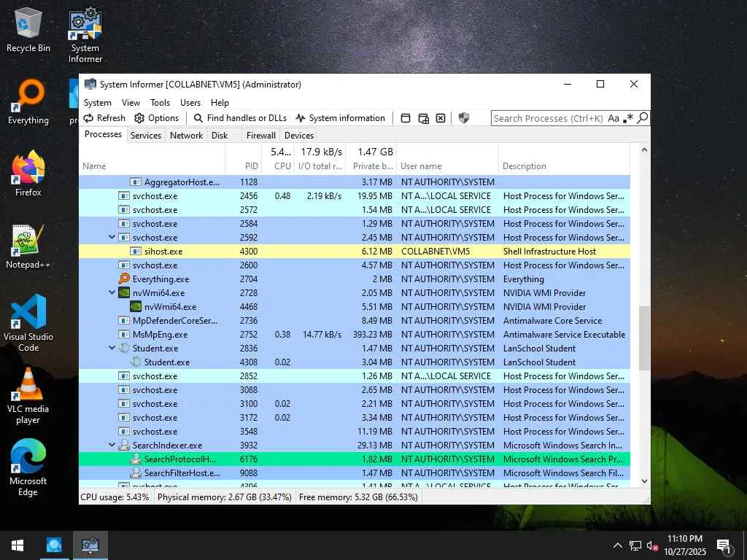The width and height of the screenshot is (747, 560).
Task: Click the Refresh toolbar button
Action: click(x=104, y=118)
